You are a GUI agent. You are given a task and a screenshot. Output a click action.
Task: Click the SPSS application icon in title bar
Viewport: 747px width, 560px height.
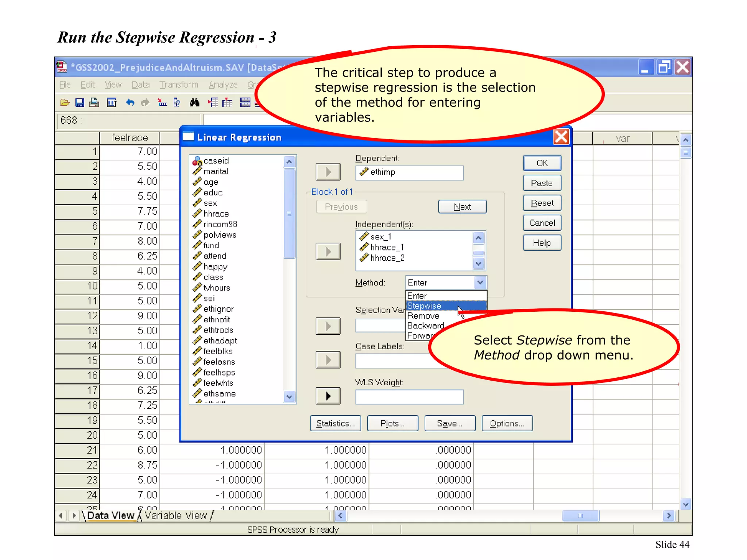[x=62, y=67]
